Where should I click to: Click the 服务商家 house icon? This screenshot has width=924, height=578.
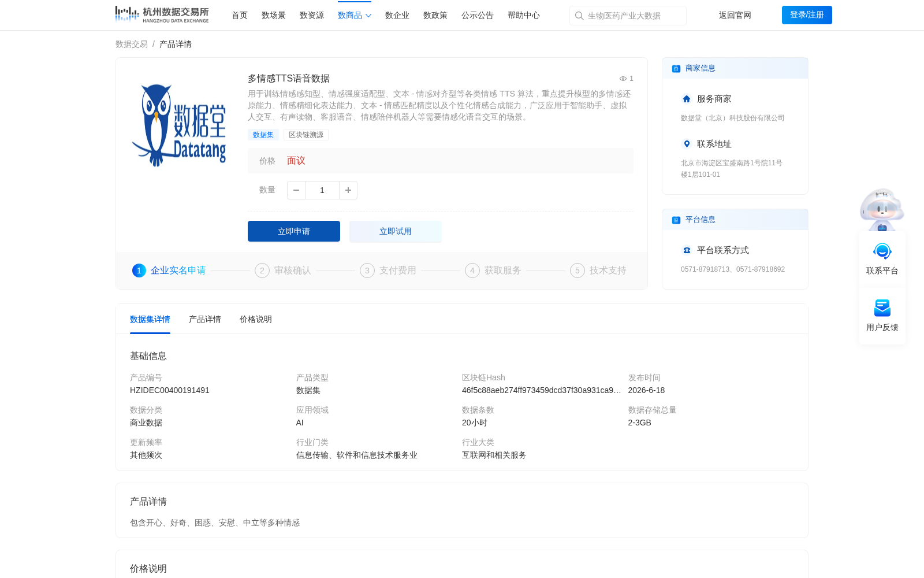687,99
